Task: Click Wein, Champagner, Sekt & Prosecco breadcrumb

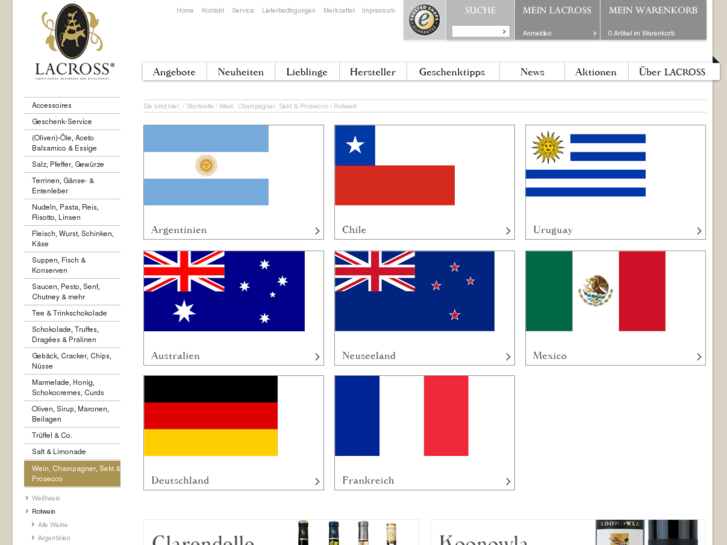Action: [274, 106]
